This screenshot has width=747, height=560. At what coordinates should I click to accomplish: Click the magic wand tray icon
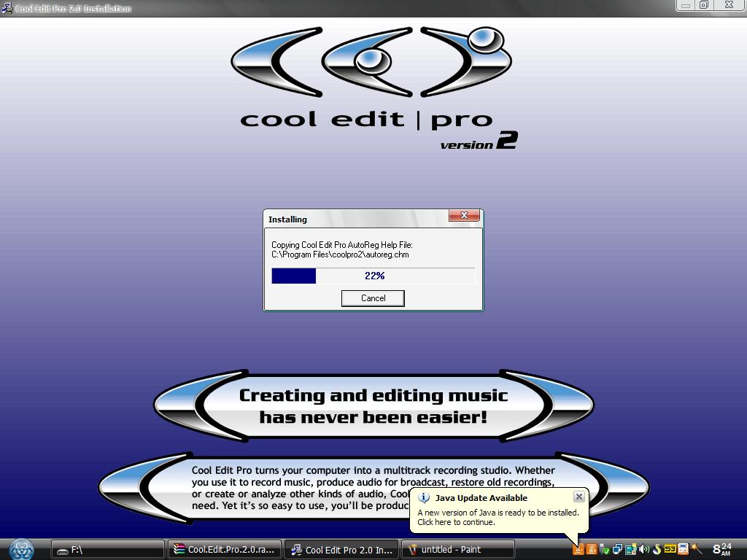coord(696,549)
